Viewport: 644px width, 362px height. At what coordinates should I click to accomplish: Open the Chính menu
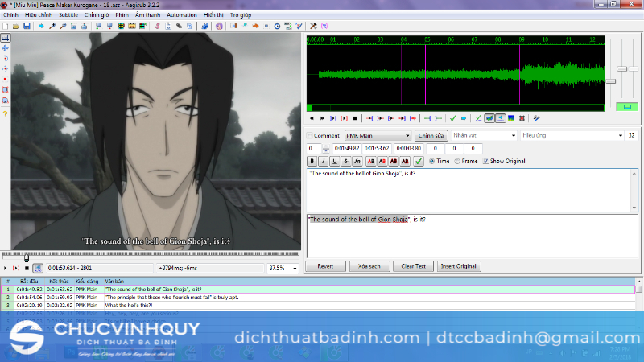[10, 14]
